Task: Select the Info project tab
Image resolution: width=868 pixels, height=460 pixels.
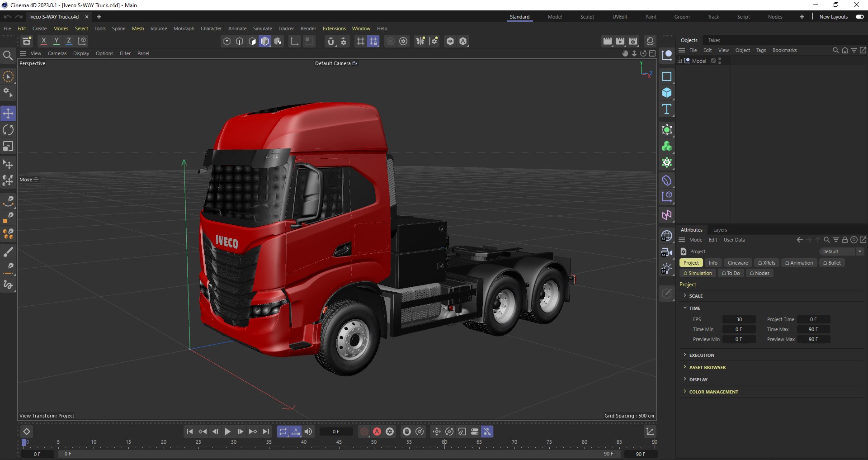Action: (713, 263)
